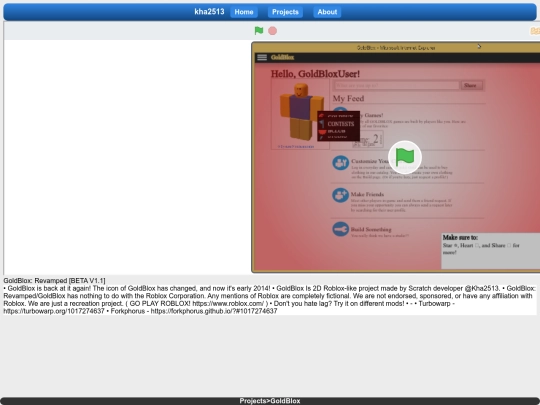Viewport: 540px width, 405px height.
Task: Open the Projects page
Action: 285,12
